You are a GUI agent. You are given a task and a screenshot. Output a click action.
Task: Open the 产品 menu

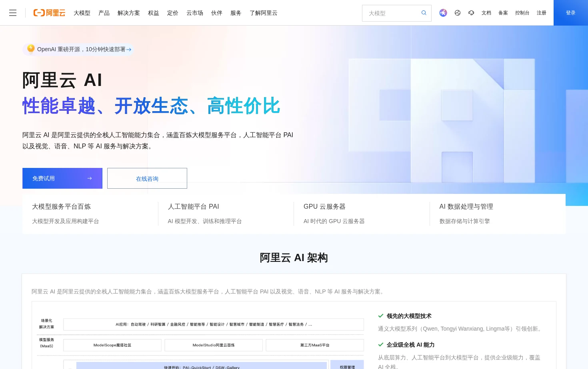[104, 13]
